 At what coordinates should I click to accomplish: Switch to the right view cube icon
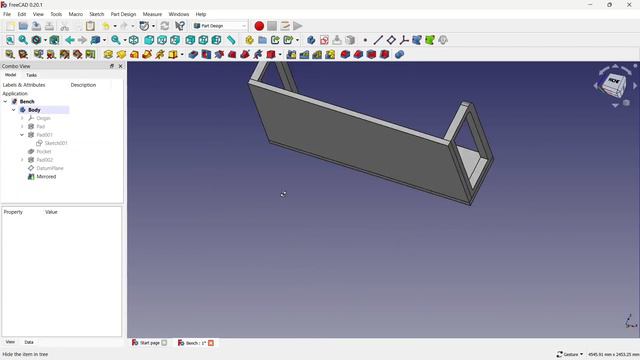tap(175, 40)
